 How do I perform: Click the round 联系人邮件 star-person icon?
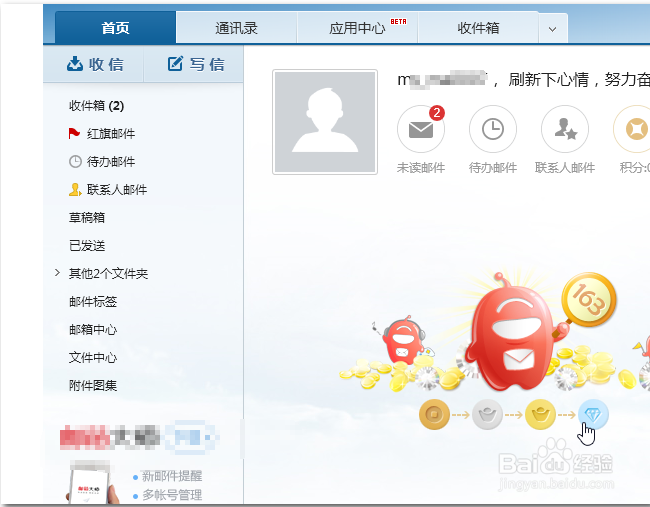coord(565,129)
